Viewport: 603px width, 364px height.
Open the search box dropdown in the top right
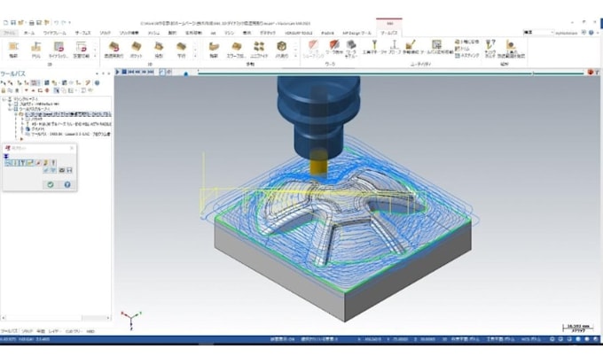[x=552, y=33]
